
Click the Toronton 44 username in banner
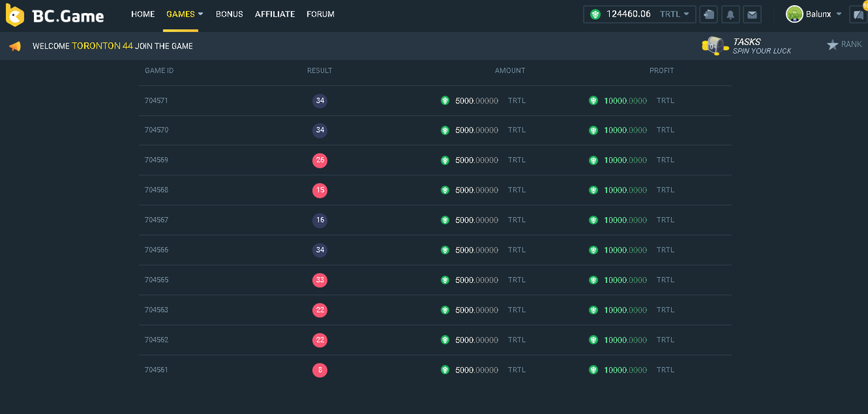[x=101, y=46]
